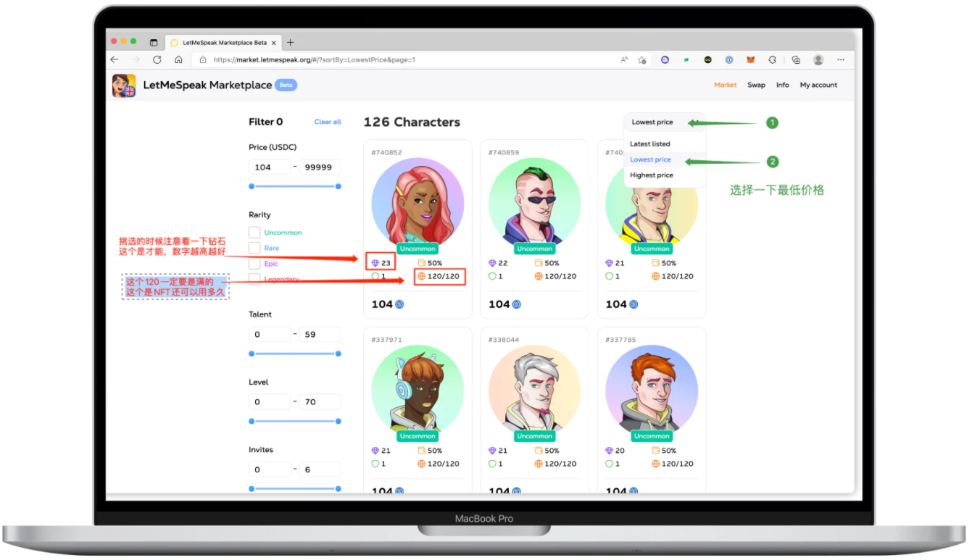This screenshot has height=560, width=972.
Task: Open browser settings three-dot menu
Action: click(x=841, y=60)
